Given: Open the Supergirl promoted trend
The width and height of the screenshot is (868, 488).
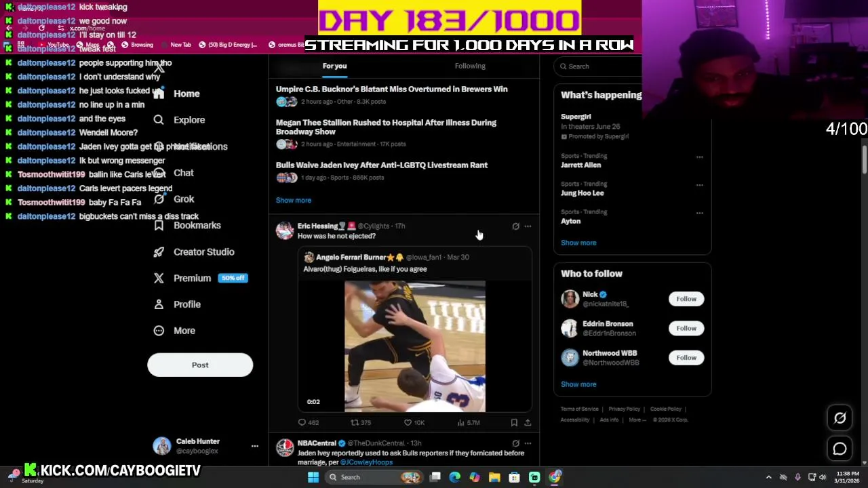Looking at the screenshot, I should [576, 117].
